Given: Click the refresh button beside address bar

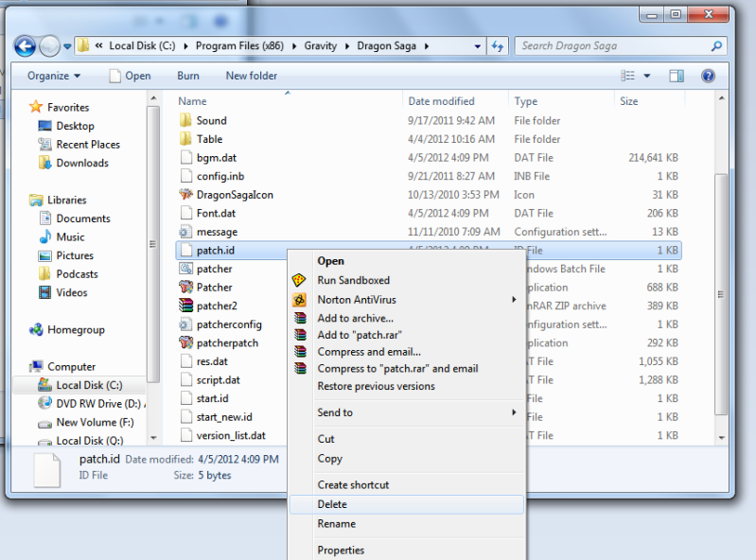Looking at the screenshot, I should pos(497,46).
